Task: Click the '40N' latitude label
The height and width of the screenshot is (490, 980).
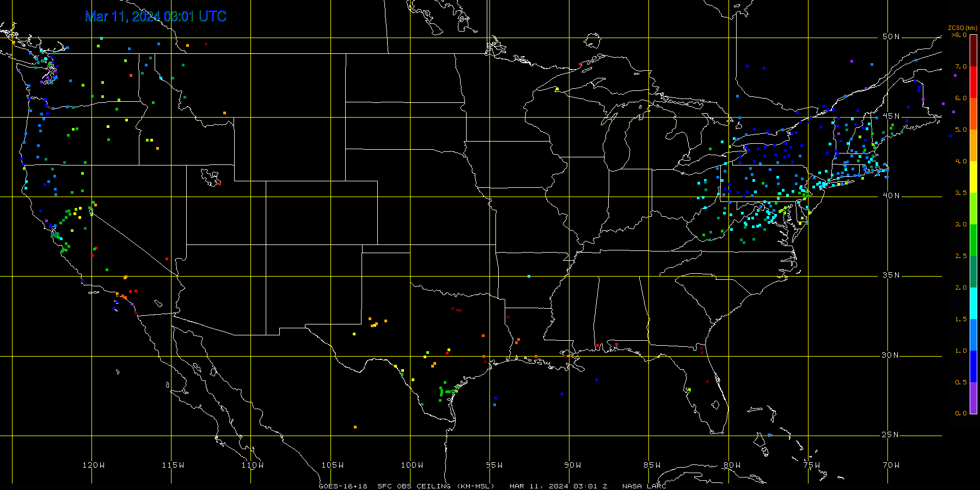Action: click(891, 195)
